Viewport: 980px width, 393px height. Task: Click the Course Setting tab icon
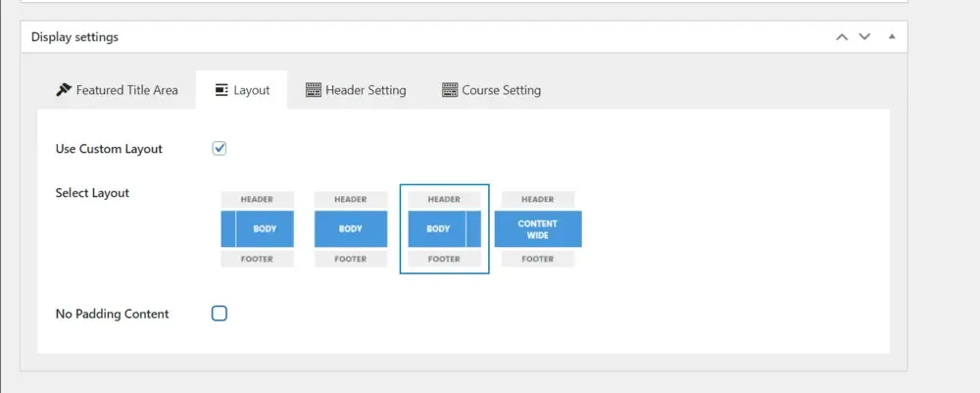pyautogui.click(x=450, y=90)
